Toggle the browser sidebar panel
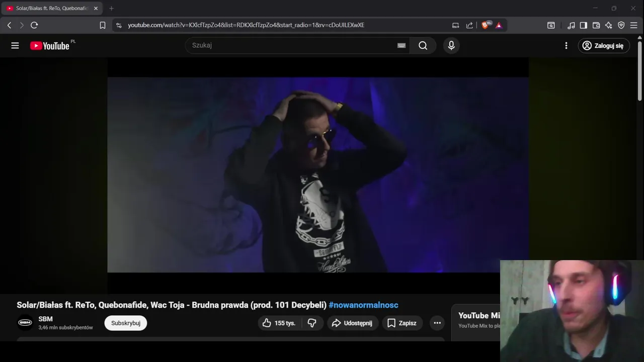The height and width of the screenshot is (362, 644). point(584,25)
